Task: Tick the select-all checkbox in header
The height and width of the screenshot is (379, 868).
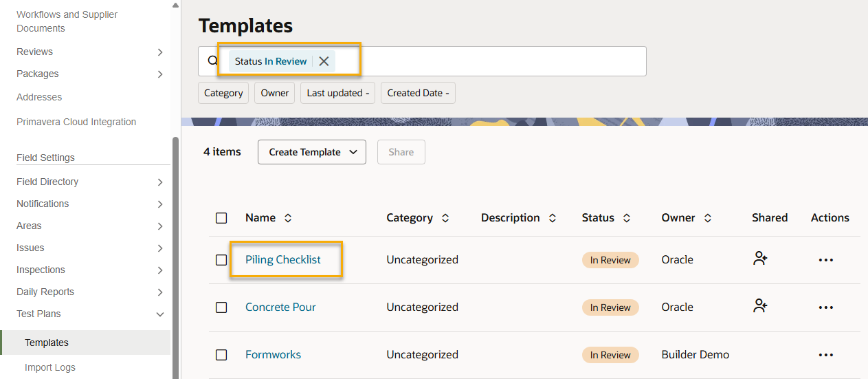Action: tap(221, 218)
